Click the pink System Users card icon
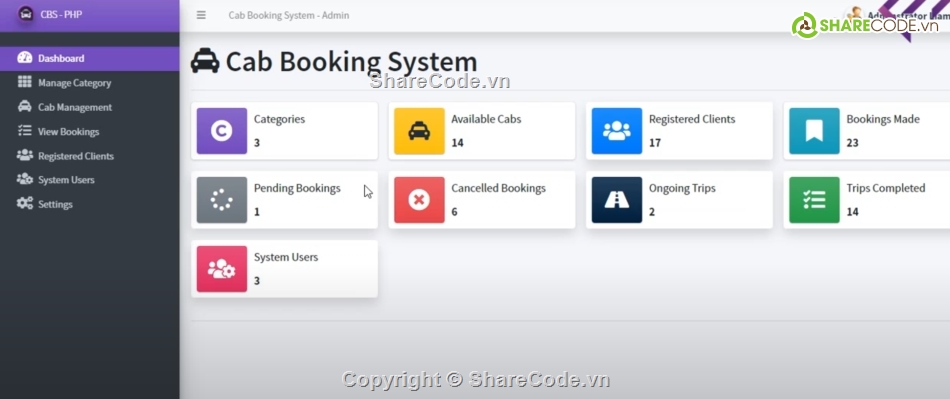This screenshot has height=399, width=950. 222,269
